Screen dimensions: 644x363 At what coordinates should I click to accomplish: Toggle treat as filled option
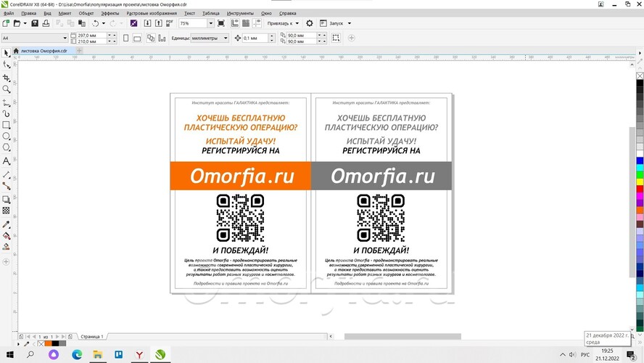point(336,38)
